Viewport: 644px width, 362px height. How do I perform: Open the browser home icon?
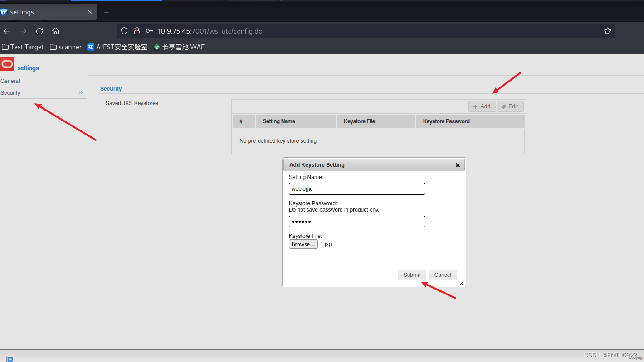point(55,31)
